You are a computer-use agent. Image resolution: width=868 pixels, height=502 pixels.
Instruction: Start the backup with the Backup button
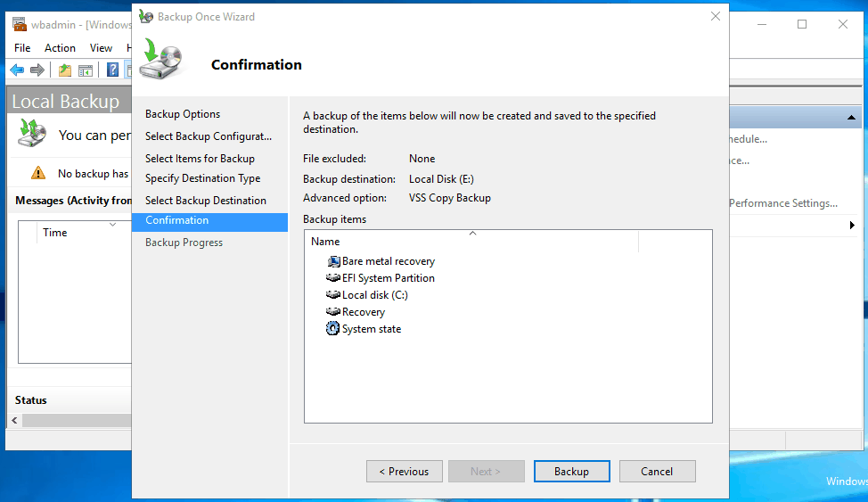pyautogui.click(x=571, y=472)
